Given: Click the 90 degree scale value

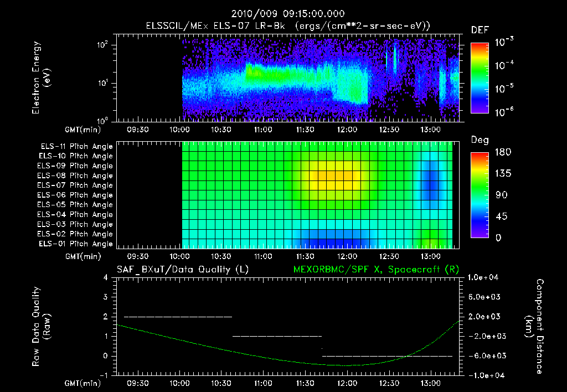Looking at the screenshot, I should (x=501, y=195).
